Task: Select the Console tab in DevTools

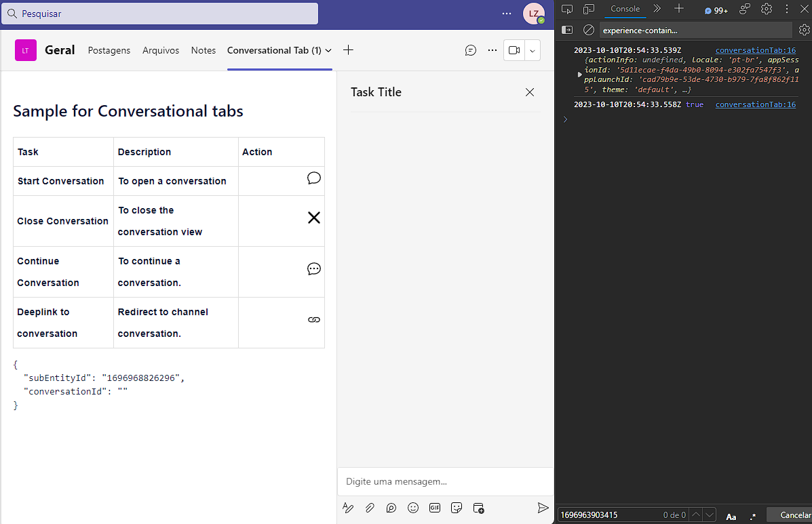Action: coord(624,9)
